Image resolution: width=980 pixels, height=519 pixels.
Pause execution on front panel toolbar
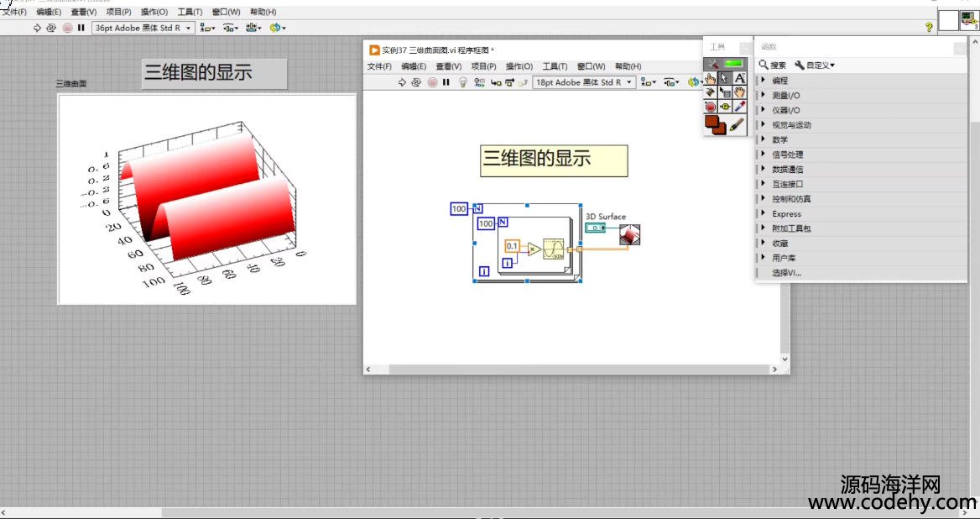pos(81,28)
